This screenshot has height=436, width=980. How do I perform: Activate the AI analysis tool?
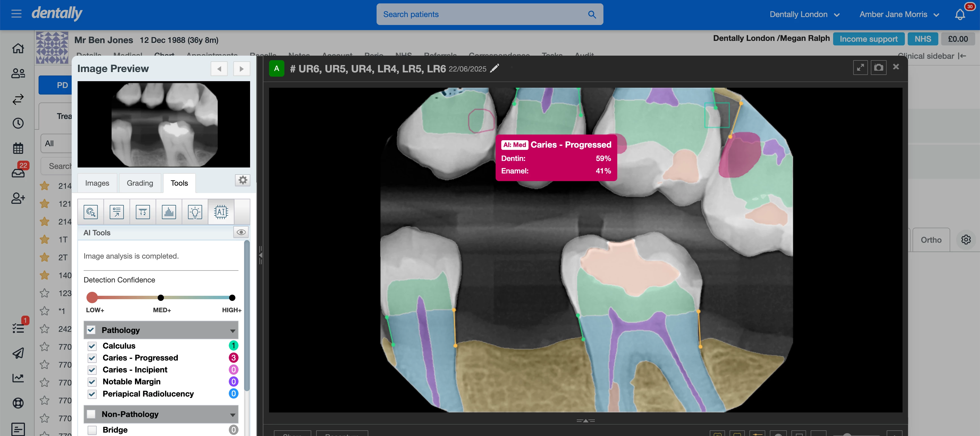221,211
